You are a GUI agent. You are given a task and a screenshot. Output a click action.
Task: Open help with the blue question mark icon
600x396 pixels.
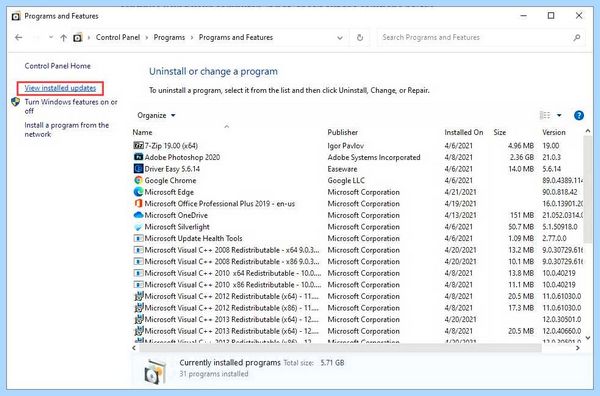[x=579, y=115]
